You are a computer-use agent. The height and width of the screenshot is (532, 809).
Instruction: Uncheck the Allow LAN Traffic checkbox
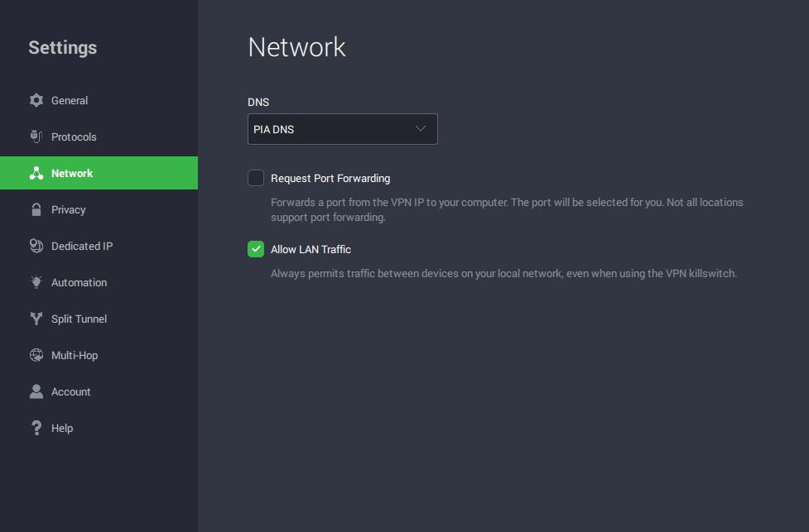click(x=256, y=249)
